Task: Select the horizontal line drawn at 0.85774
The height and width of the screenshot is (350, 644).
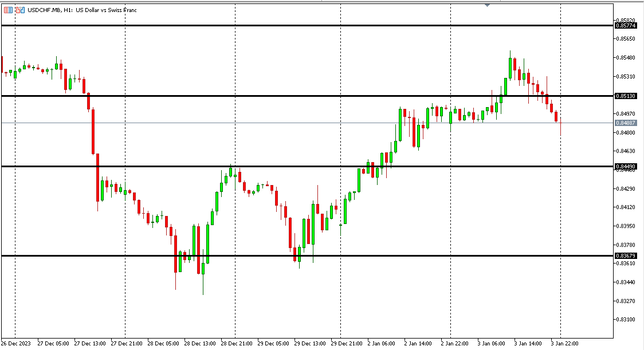Action: (x=307, y=25)
